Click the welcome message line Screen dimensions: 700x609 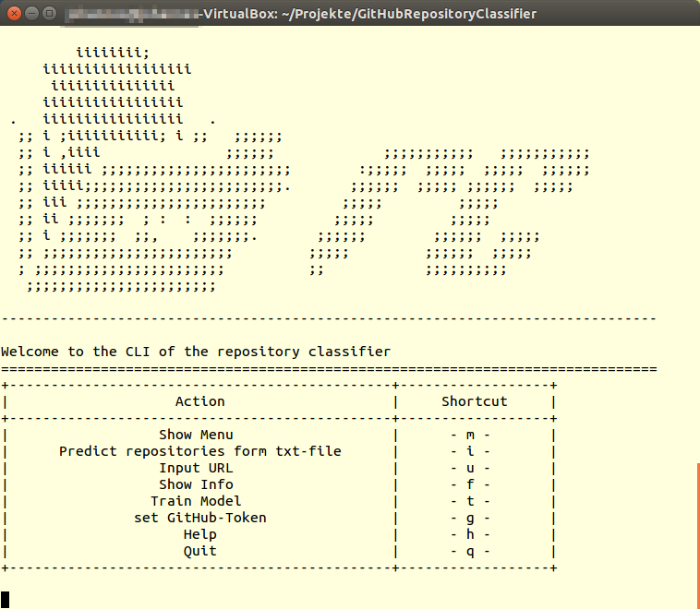[x=196, y=352]
